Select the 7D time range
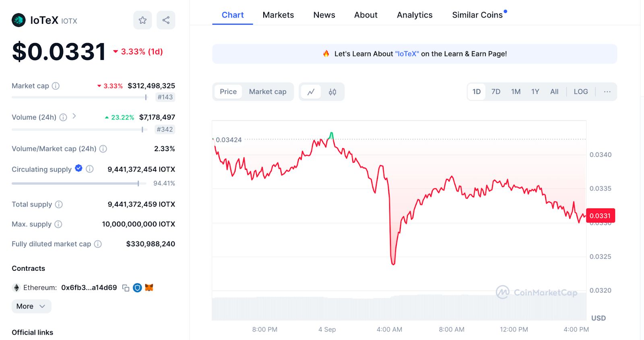This screenshot has height=340, width=644. point(496,92)
